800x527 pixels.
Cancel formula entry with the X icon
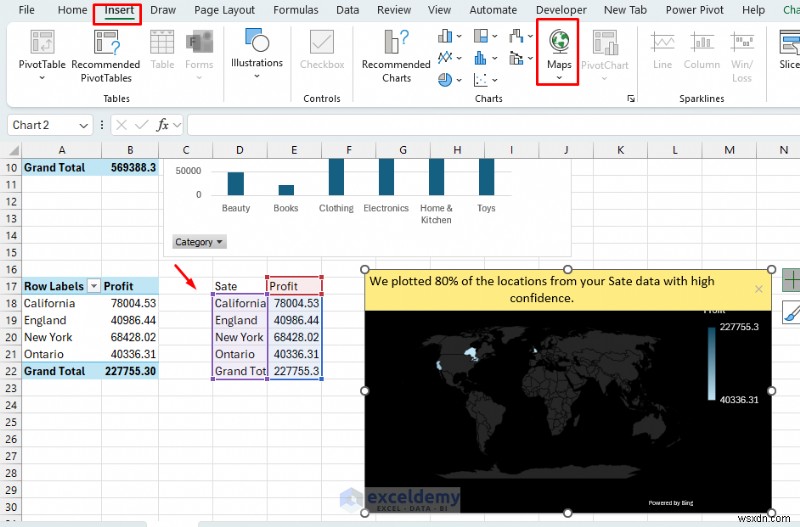tap(121, 125)
